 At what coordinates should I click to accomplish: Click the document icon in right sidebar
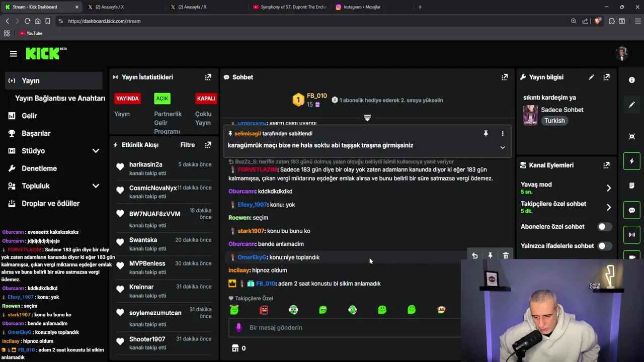tap(632, 186)
